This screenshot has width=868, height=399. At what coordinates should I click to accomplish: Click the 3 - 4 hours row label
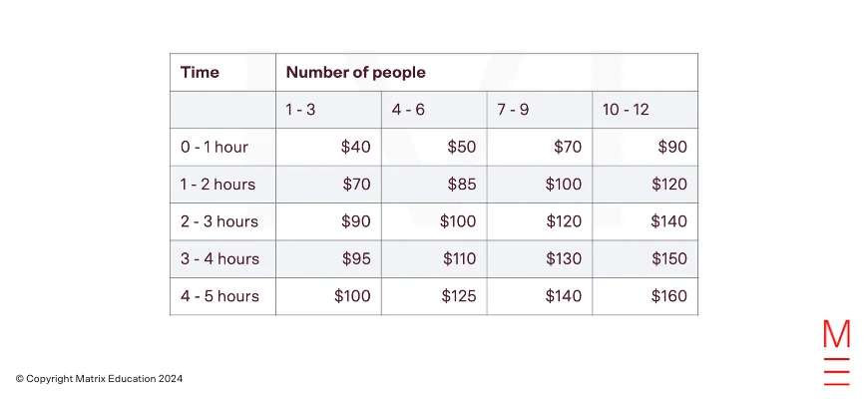pos(219,259)
